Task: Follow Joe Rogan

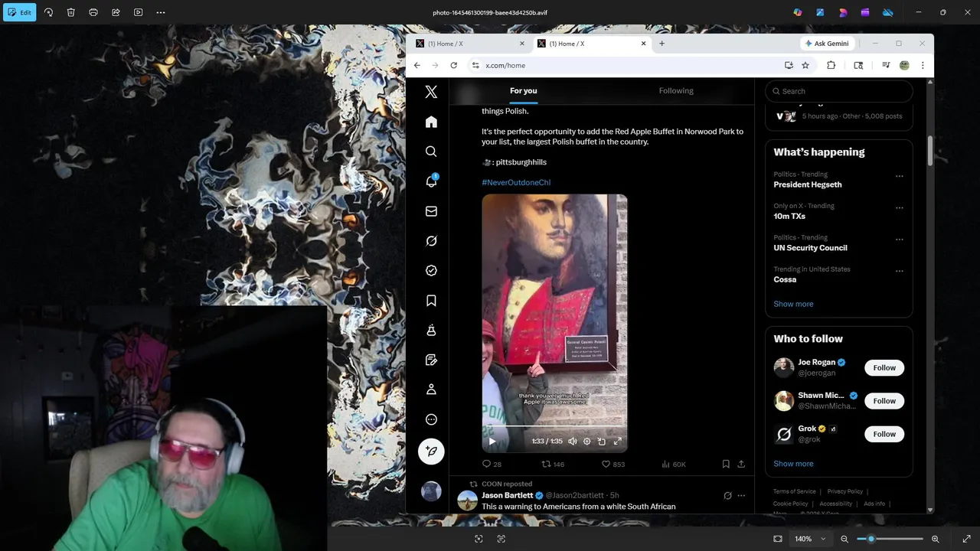Action: 884,368
